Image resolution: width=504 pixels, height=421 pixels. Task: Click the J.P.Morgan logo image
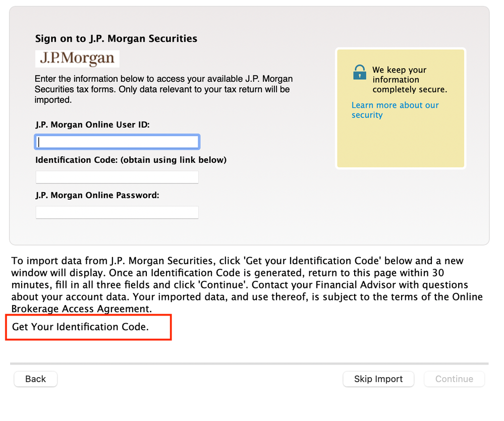77,59
